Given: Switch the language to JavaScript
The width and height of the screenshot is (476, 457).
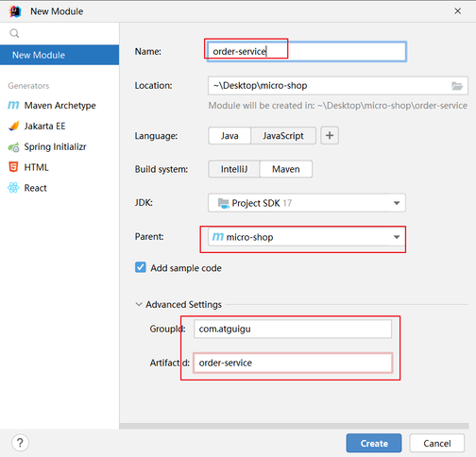Looking at the screenshot, I should point(283,136).
